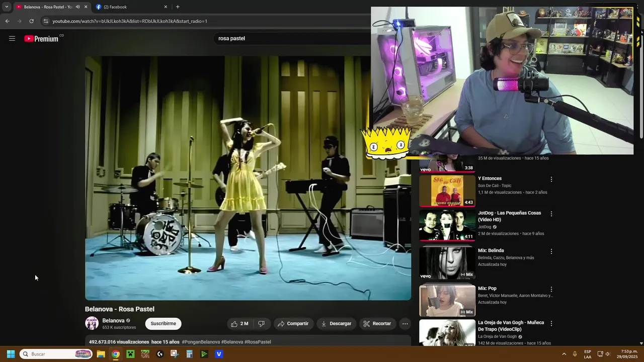Open the 'Mix: Belinda' thumbnail
Image resolution: width=644 pixels, height=362 pixels.
click(447, 263)
